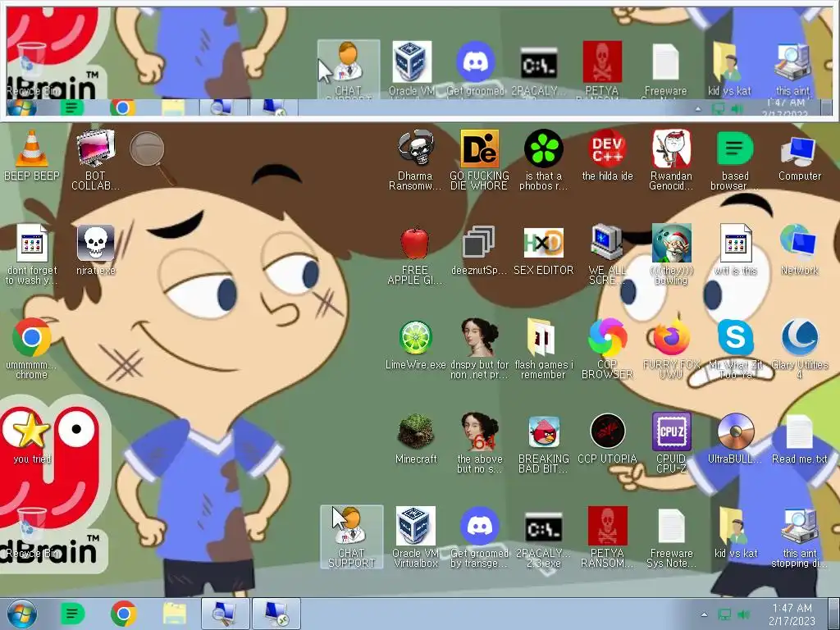Click the Show Desktop strip on taskbar

click(x=834, y=614)
